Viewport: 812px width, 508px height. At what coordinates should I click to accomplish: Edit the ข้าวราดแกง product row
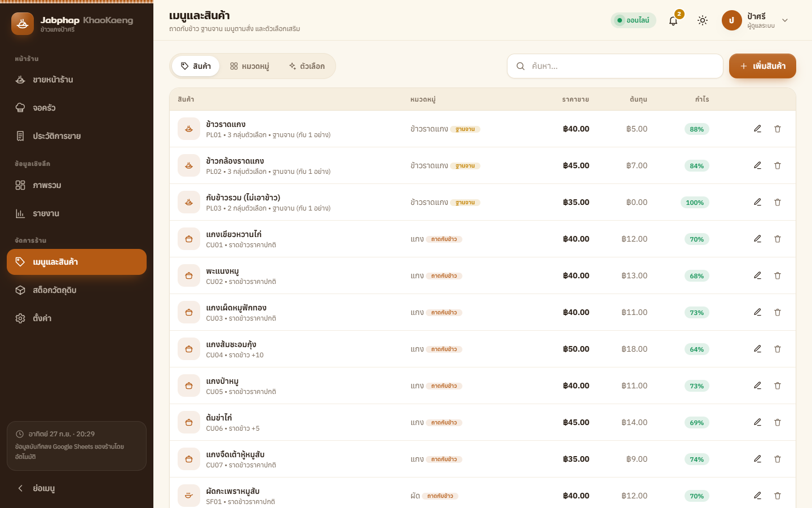757,129
